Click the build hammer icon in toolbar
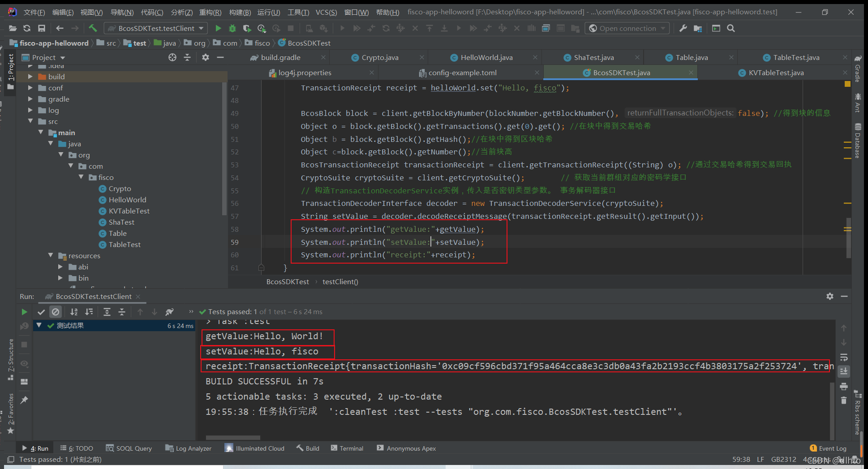The width and height of the screenshot is (868, 469). point(93,28)
